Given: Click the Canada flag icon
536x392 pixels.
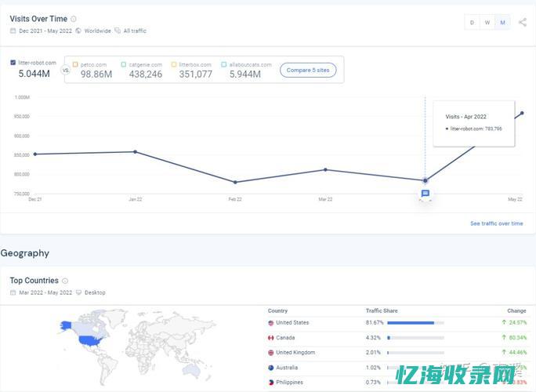Looking at the screenshot, I should [x=271, y=338].
